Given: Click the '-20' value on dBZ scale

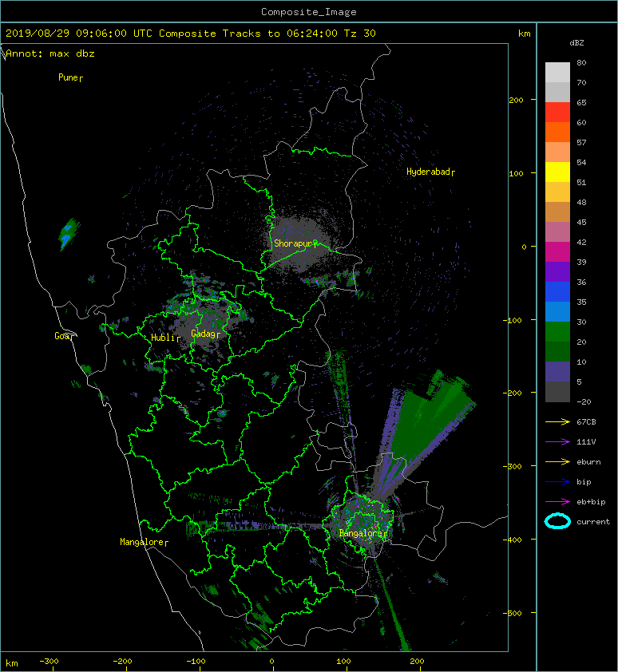Looking at the screenshot, I should pos(584,401).
